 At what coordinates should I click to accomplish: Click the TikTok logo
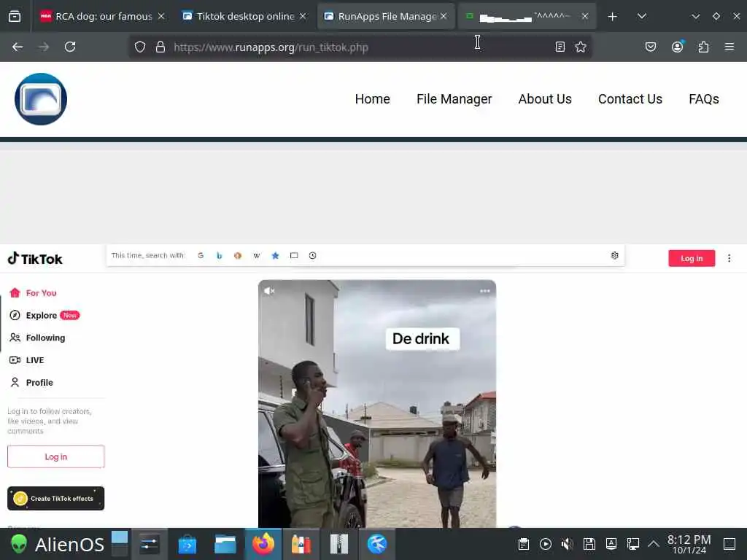[x=35, y=259]
